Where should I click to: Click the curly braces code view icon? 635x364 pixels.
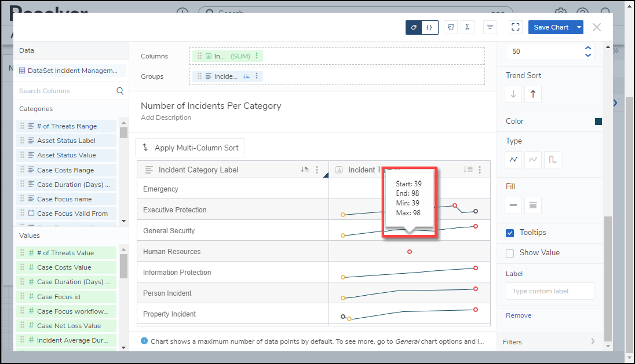(x=429, y=27)
